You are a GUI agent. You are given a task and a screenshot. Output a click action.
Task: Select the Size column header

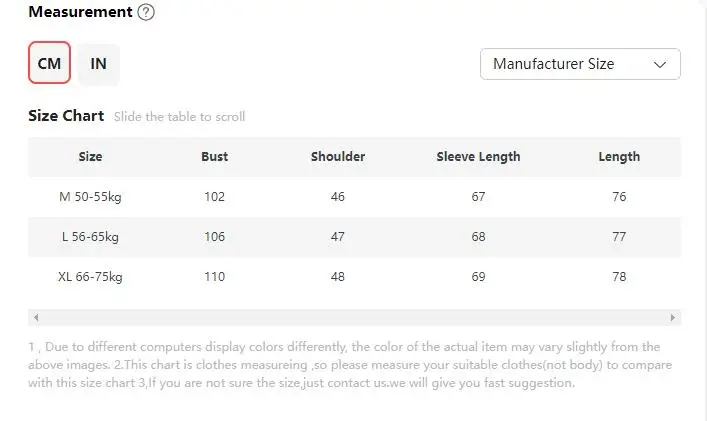coord(90,157)
